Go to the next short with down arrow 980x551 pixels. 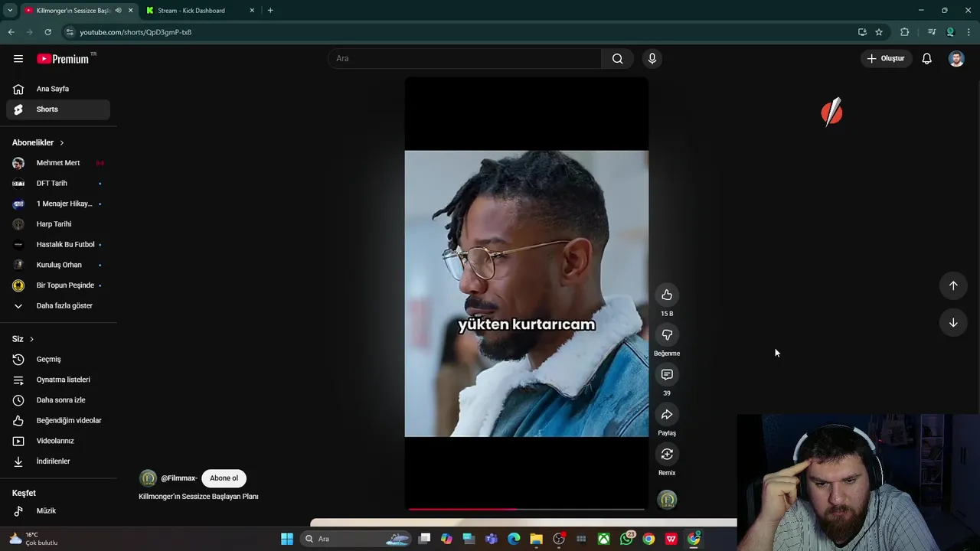click(953, 323)
